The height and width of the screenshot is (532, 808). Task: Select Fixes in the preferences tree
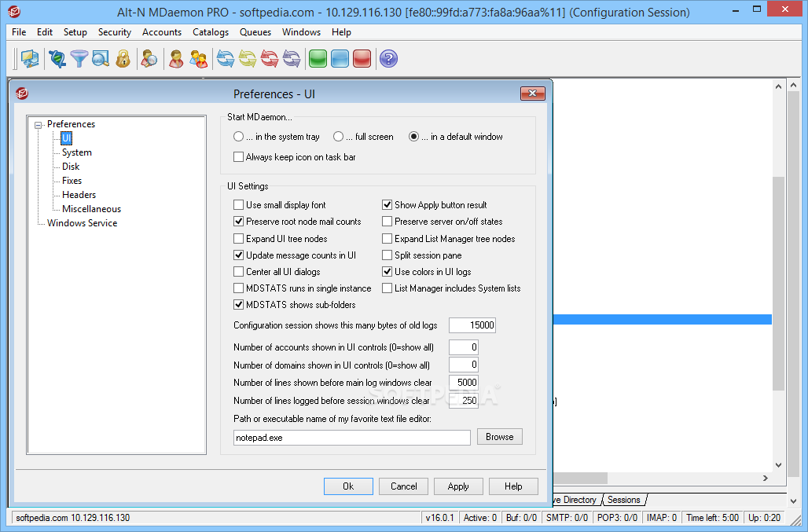72,181
